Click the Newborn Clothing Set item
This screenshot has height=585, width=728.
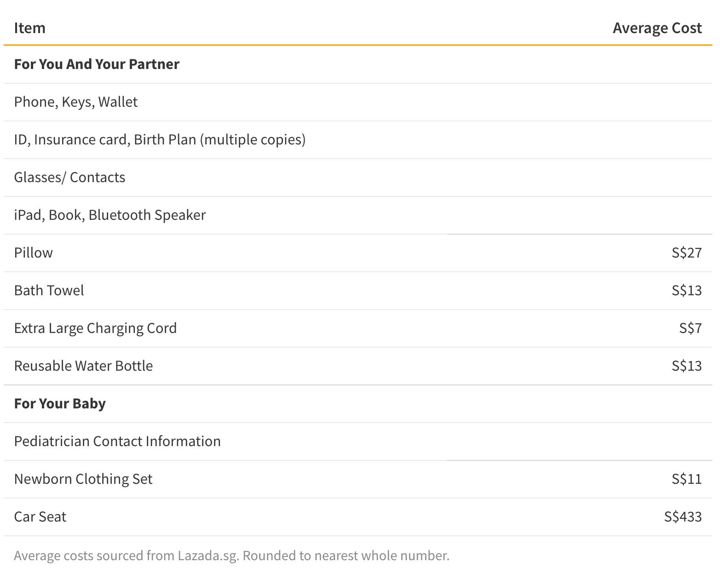click(x=83, y=479)
